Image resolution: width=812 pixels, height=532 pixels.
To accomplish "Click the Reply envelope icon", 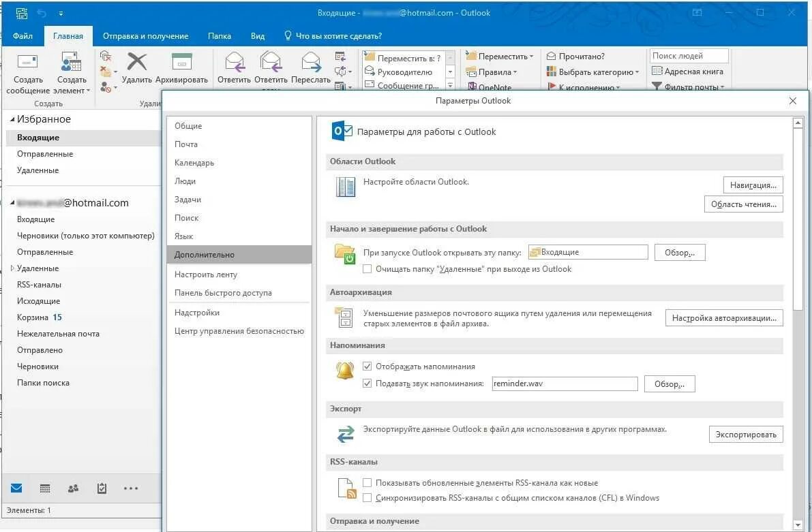I will pyautogui.click(x=234, y=61).
